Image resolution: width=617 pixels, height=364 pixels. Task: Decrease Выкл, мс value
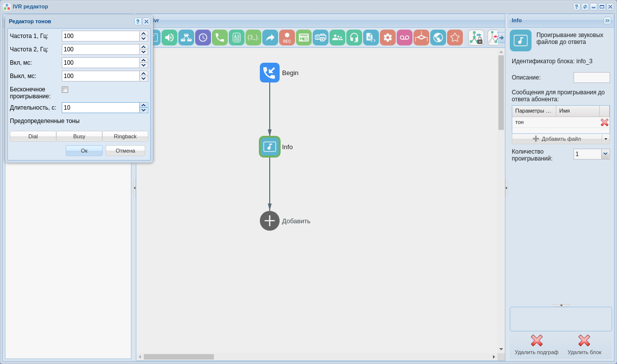tap(144, 79)
